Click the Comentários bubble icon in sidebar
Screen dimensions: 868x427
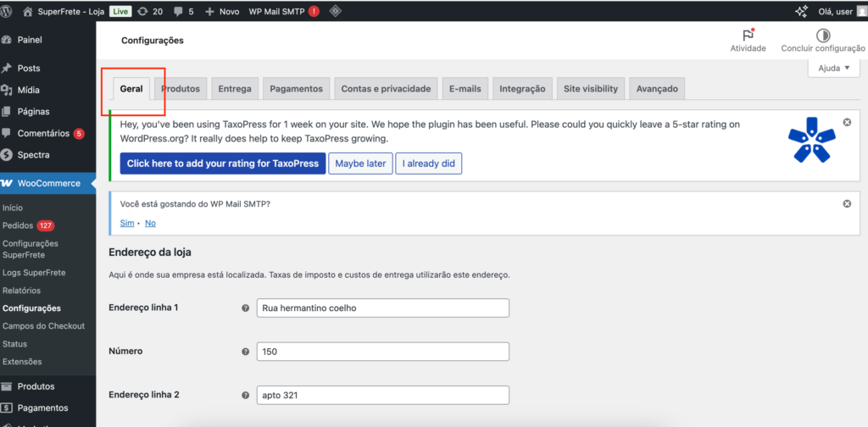[7, 133]
